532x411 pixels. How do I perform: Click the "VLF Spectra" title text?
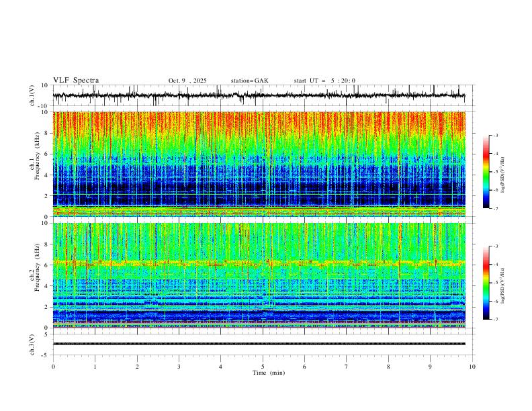[x=76, y=81]
